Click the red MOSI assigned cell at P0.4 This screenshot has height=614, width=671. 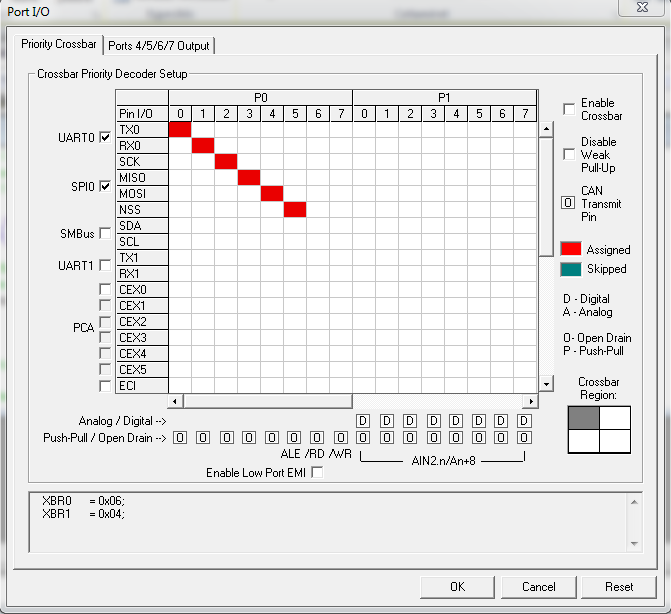[x=272, y=193]
